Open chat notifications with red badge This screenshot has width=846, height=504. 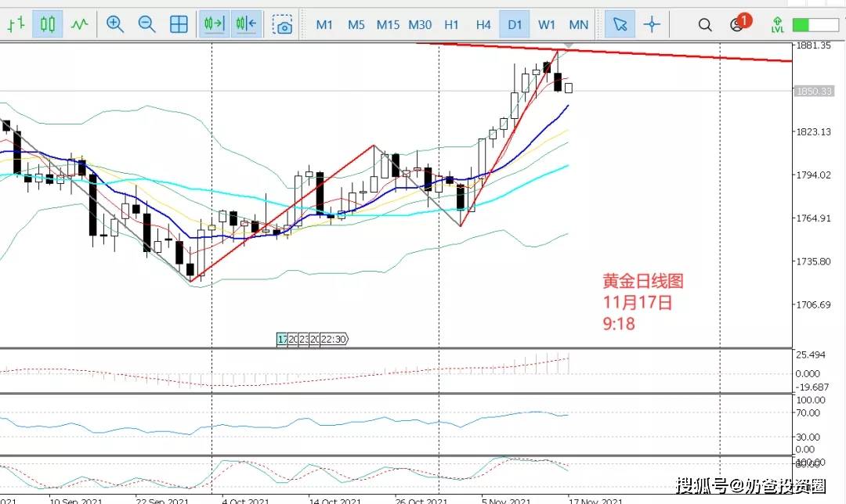737,24
